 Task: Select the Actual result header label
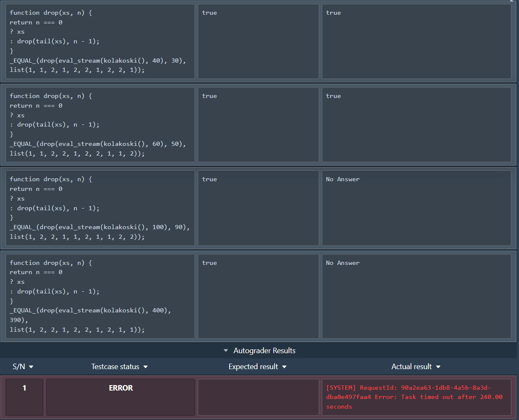coord(411,367)
